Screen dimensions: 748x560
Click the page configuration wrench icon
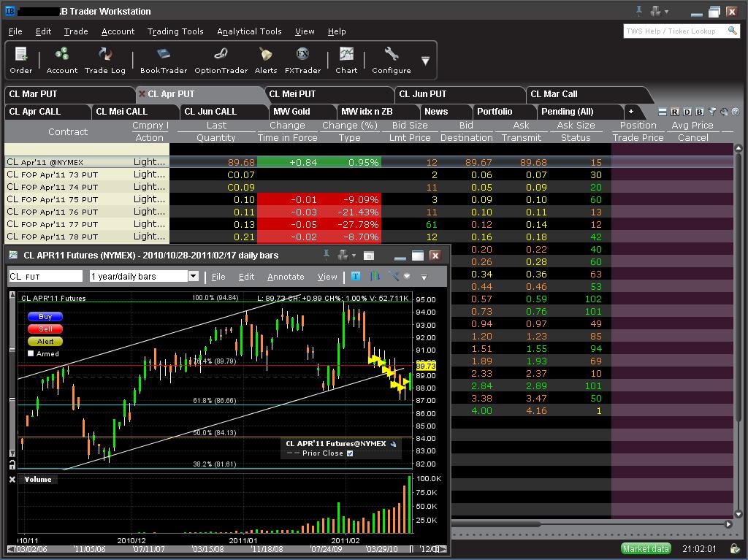coord(724,112)
